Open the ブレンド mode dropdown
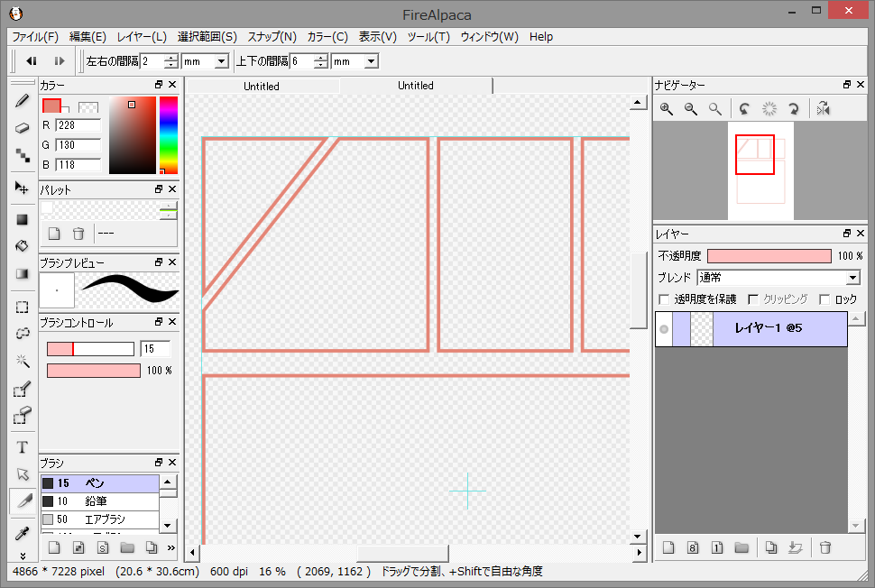The image size is (875, 588). [x=852, y=278]
